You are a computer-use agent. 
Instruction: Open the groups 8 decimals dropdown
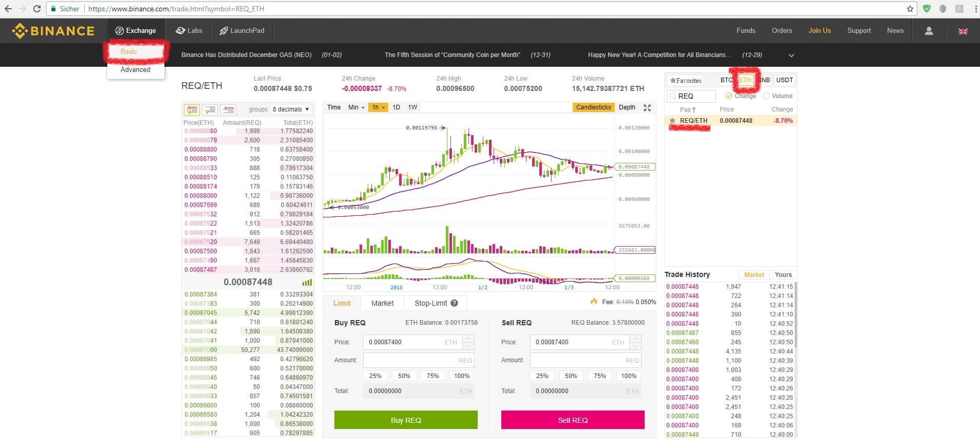point(291,109)
